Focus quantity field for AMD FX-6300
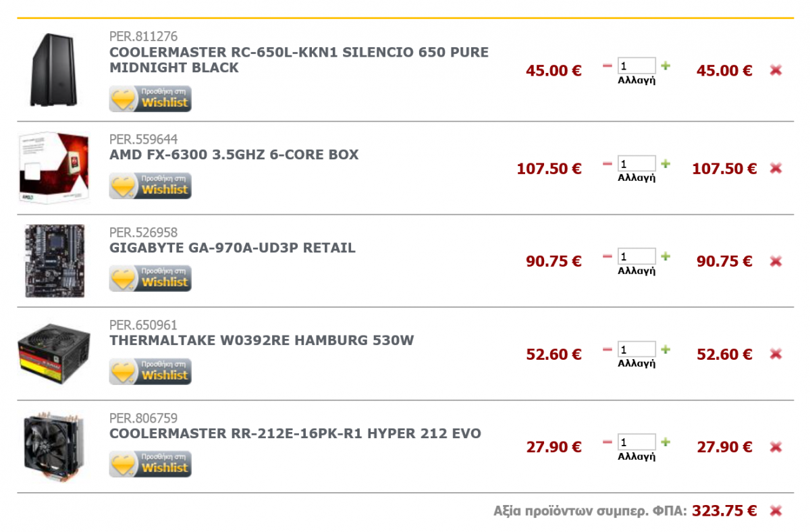The image size is (810, 532). [637, 163]
